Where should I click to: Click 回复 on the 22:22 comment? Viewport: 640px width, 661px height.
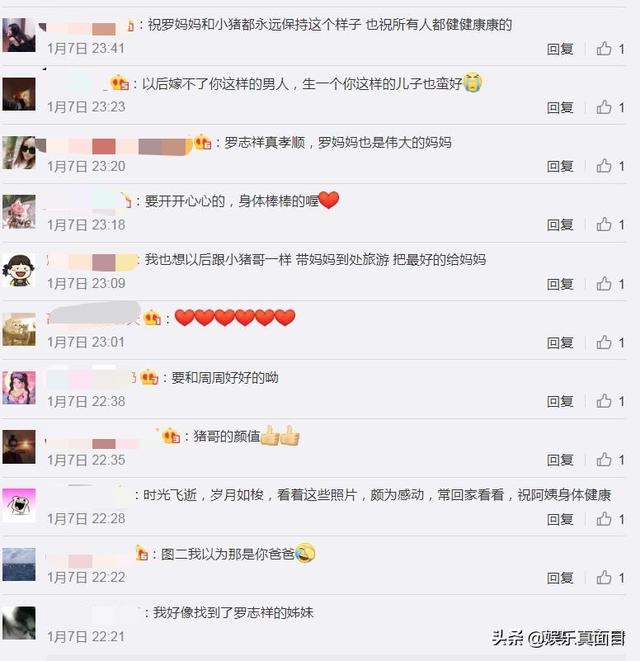(x=560, y=578)
